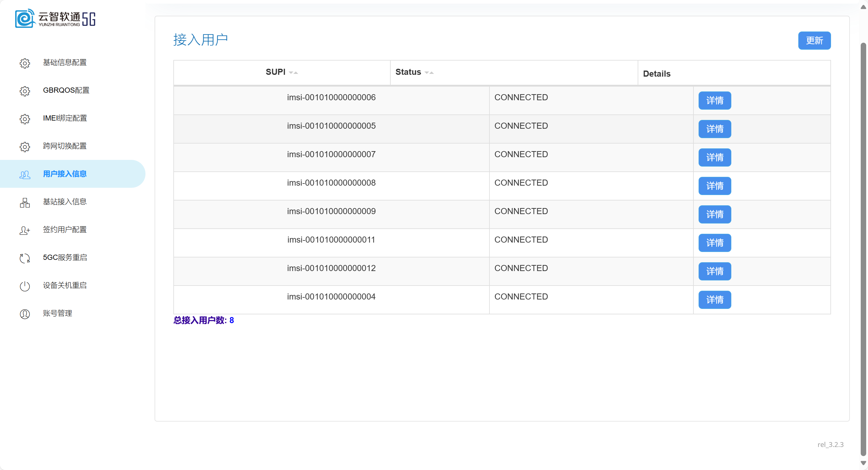Image resolution: width=868 pixels, height=470 pixels.
Task: Open 设备关机重启 menu item
Action: pos(72,286)
